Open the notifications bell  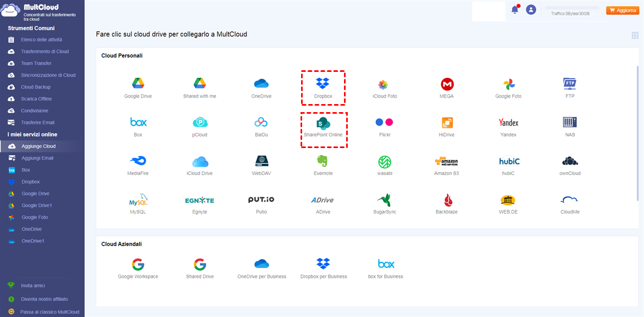(515, 10)
